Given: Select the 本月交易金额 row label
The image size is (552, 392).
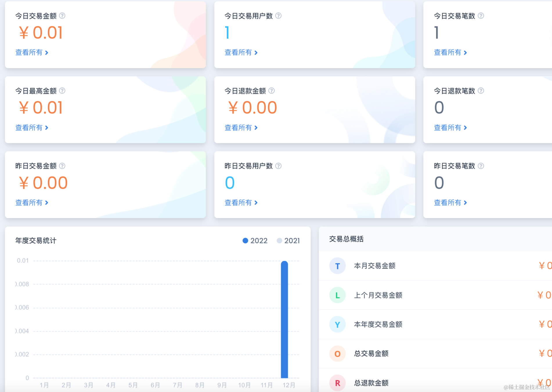Looking at the screenshot, I should [375, 266].
